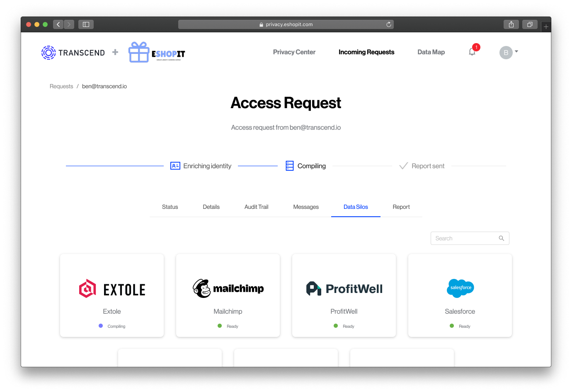The height and width of the screenshot is (392, 572).
Task: Click the Enriching identity step icon
Action: 175,166
